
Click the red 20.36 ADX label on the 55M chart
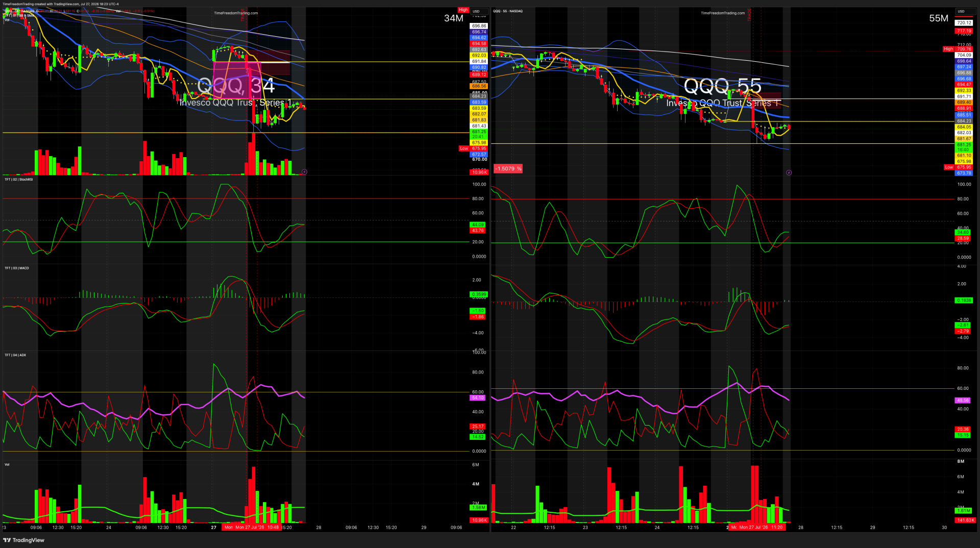pyautogui.click(x=963, y=430)
